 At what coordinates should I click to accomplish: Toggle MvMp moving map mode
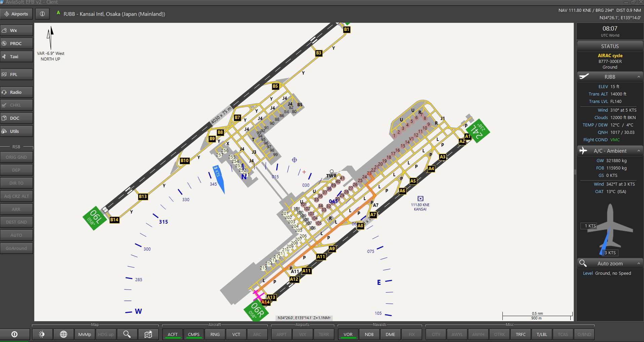pyautogui.click(x=85, y=334)
